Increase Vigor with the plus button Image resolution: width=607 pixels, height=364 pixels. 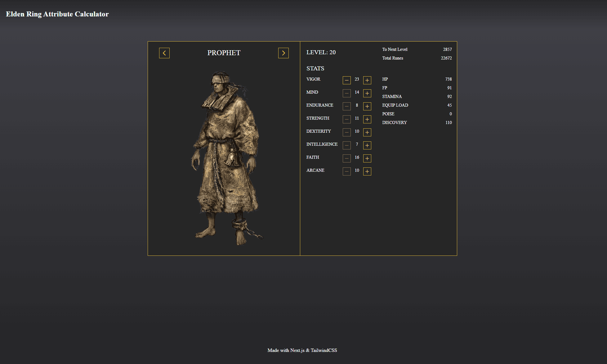tap(367, 80)
